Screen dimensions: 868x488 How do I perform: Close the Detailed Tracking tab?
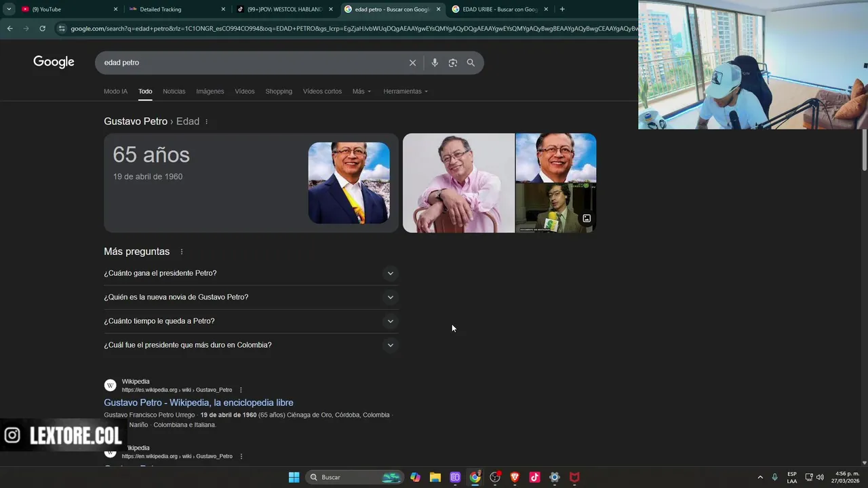coord(223,9)
